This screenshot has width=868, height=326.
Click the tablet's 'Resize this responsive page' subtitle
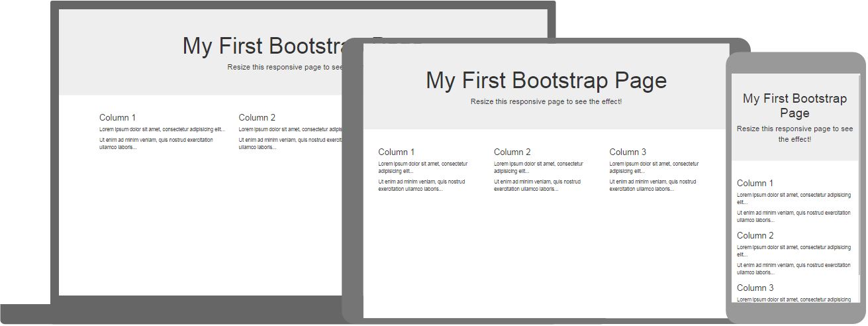(x=546, y=102)
